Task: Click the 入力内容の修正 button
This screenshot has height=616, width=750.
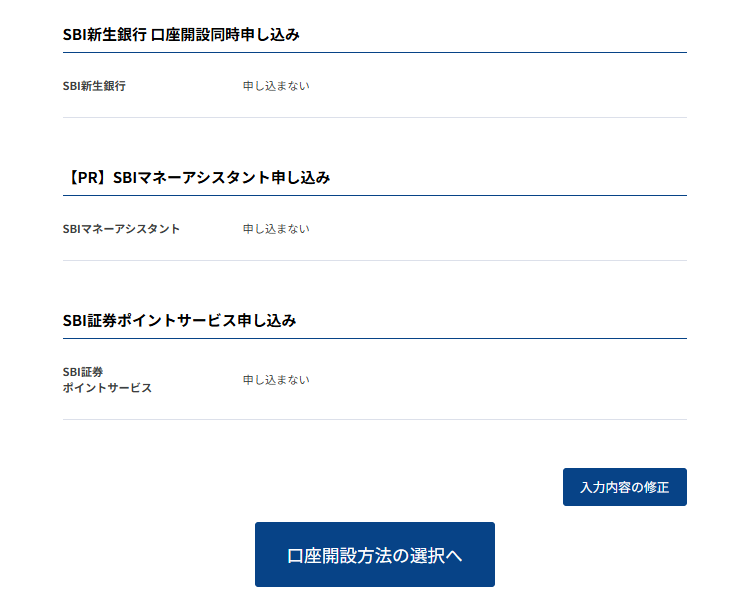Action: [x=625, y=487]
